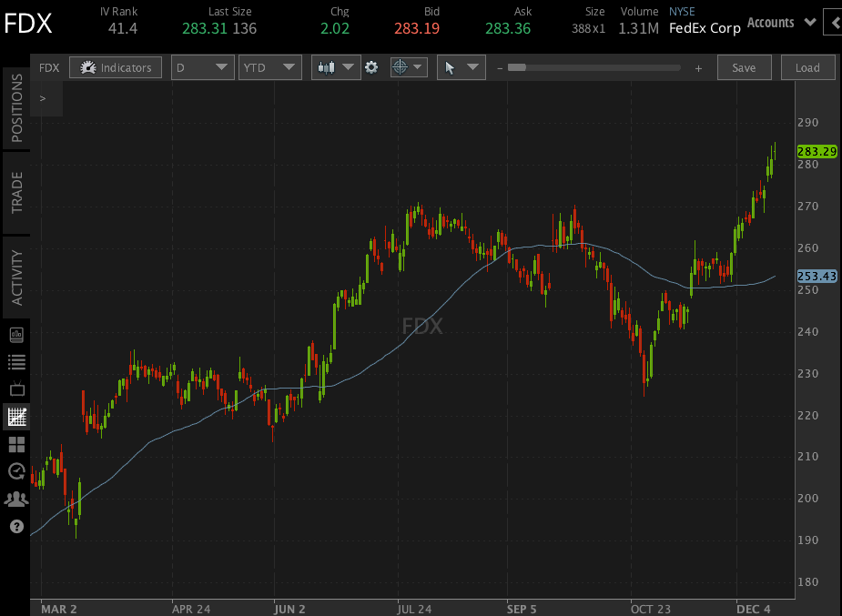
Task: Select the highlighted chart icon in the sidebar
Action: tap(15, 417)
